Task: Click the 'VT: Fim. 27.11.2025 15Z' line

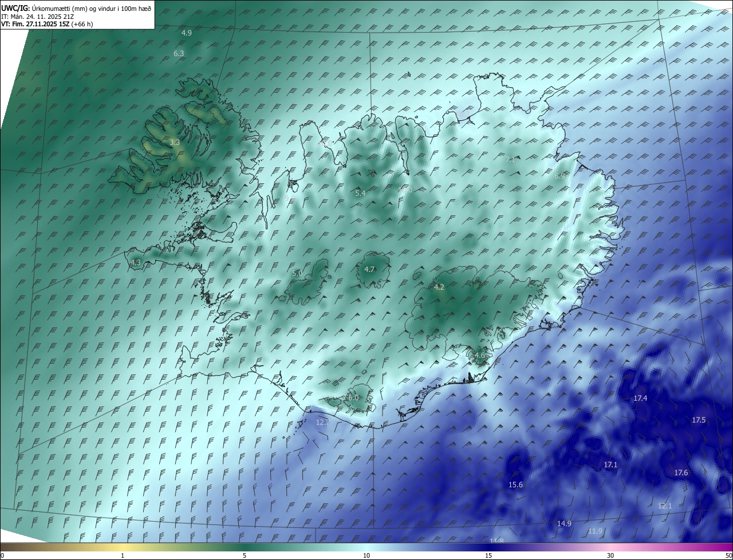Action: (x=48, y=24)
